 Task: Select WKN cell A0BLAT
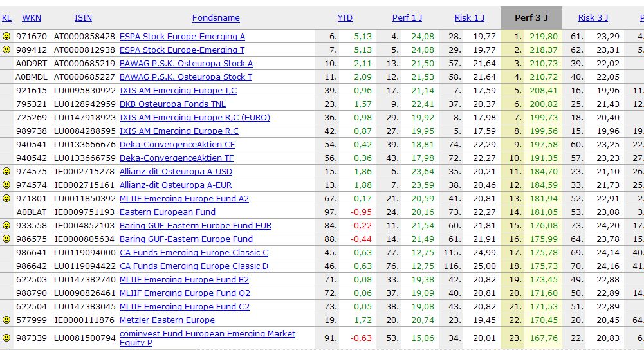(32, 212)
